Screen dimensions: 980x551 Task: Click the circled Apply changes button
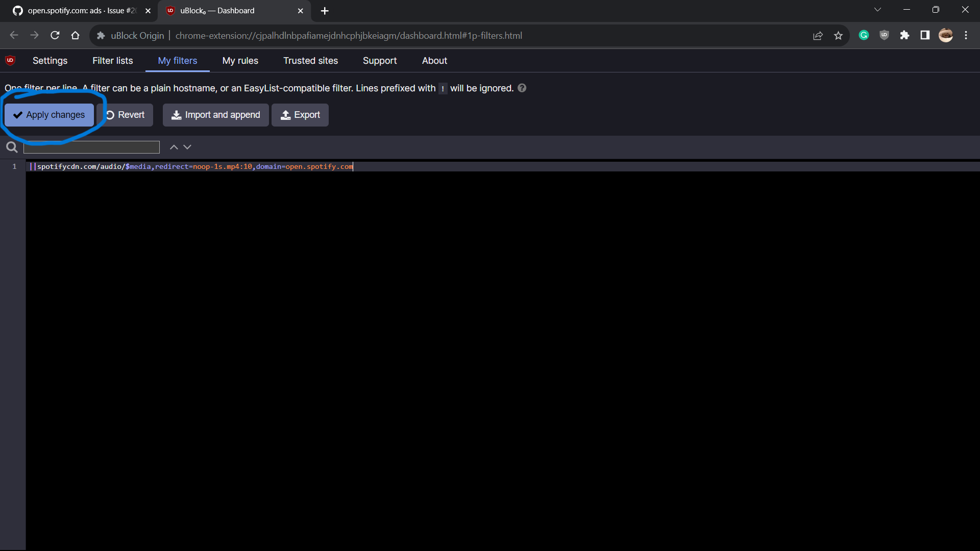(x=49, y=115)
